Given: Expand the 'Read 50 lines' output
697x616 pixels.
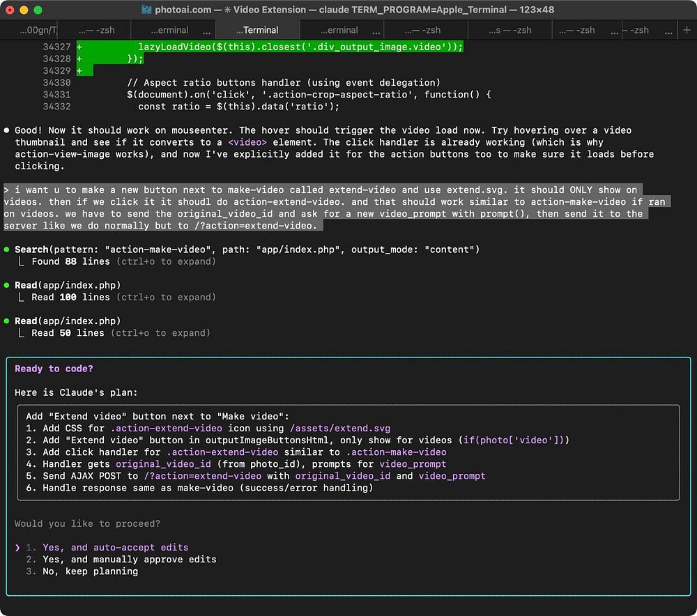Looking at the screenshot, I should [x=68, y=333].
